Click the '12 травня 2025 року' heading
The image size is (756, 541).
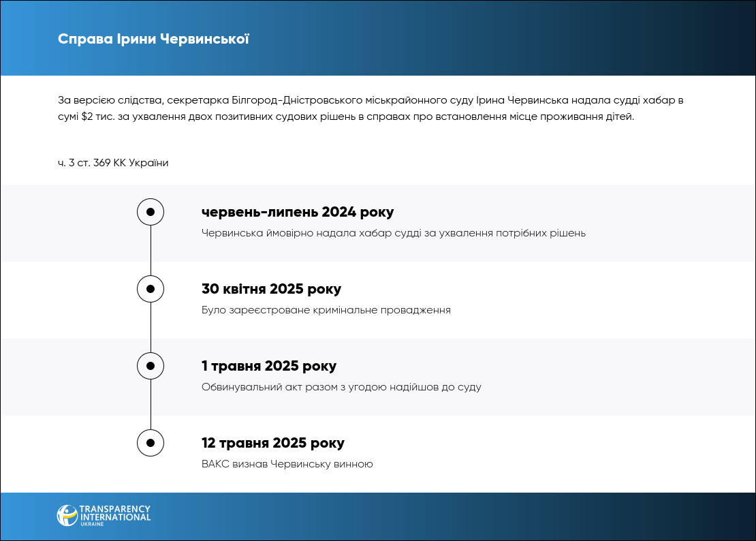pos(273,443)
